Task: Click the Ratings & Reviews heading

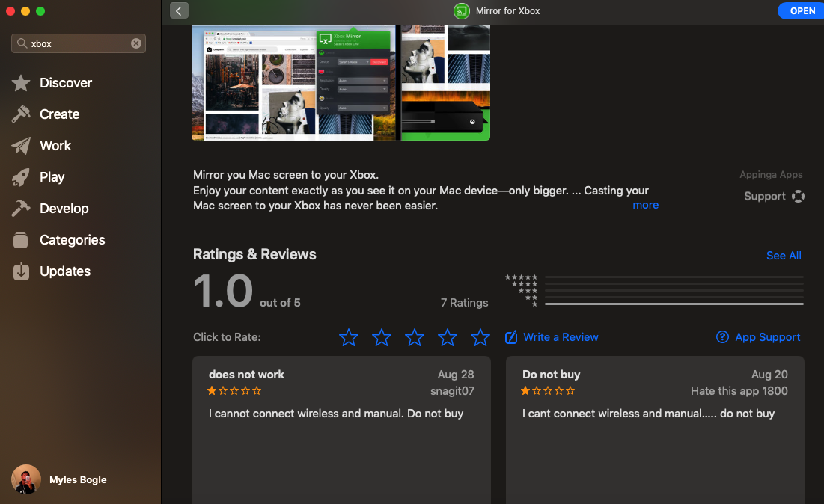Action: click(254, 255)
